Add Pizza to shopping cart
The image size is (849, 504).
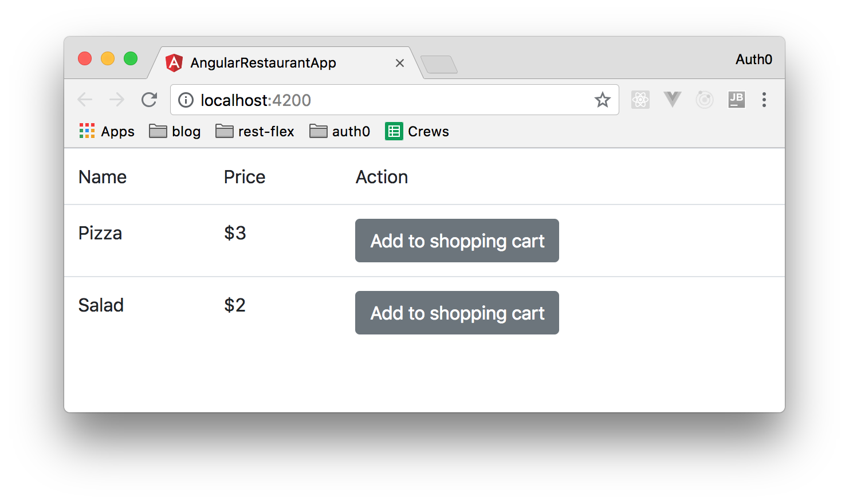457,241
